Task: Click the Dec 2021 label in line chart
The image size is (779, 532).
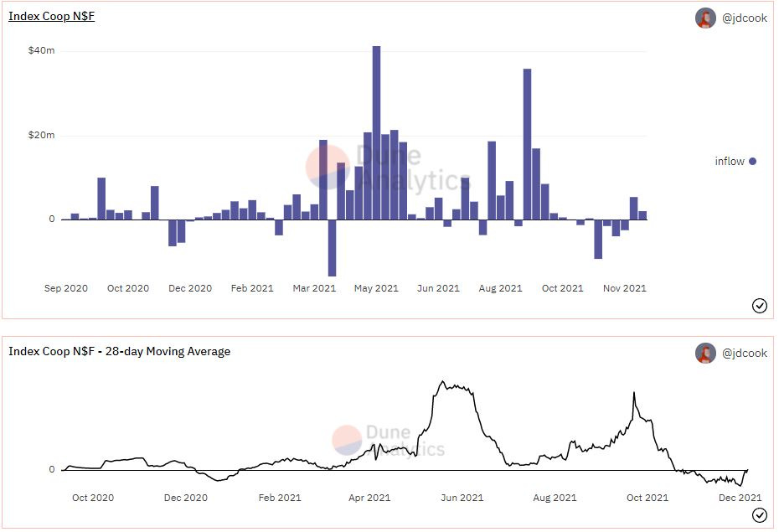Action: (x=740, y=498)
